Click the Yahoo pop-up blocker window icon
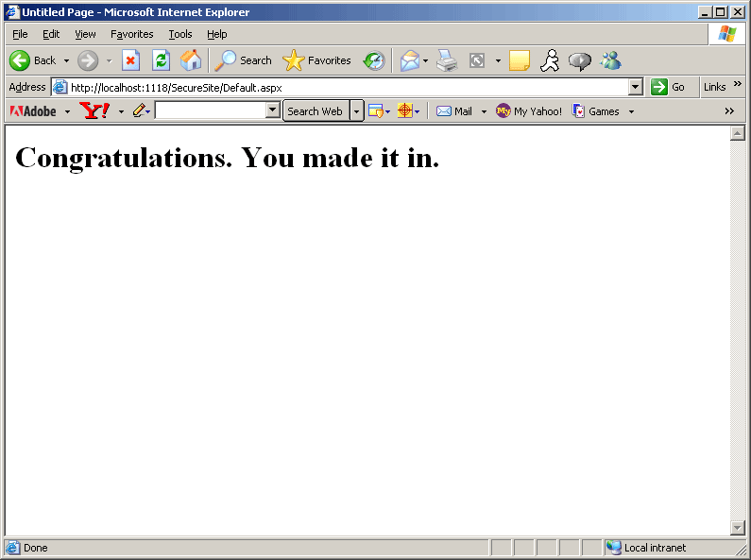 click(x=376, y=111)
